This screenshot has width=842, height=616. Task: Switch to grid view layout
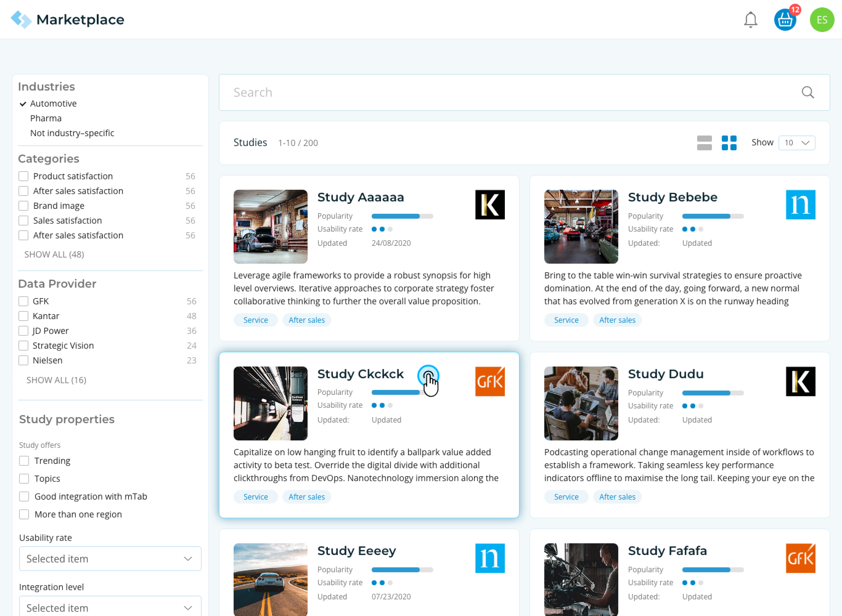pos(729,143)
